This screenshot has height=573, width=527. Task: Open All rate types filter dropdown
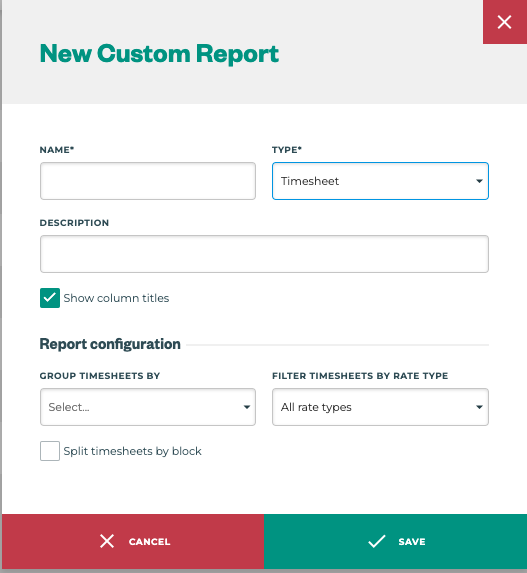380,407
